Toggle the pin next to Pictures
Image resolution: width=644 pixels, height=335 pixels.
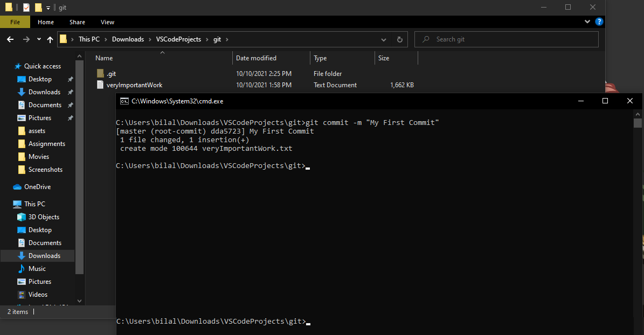click(70, 118)
